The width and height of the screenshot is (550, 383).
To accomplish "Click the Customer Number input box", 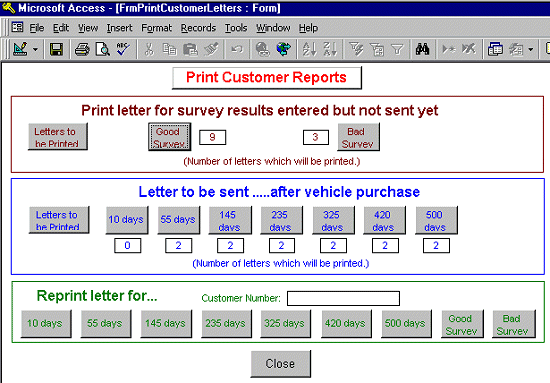I will pyautogui.click(x=343, y=298).
